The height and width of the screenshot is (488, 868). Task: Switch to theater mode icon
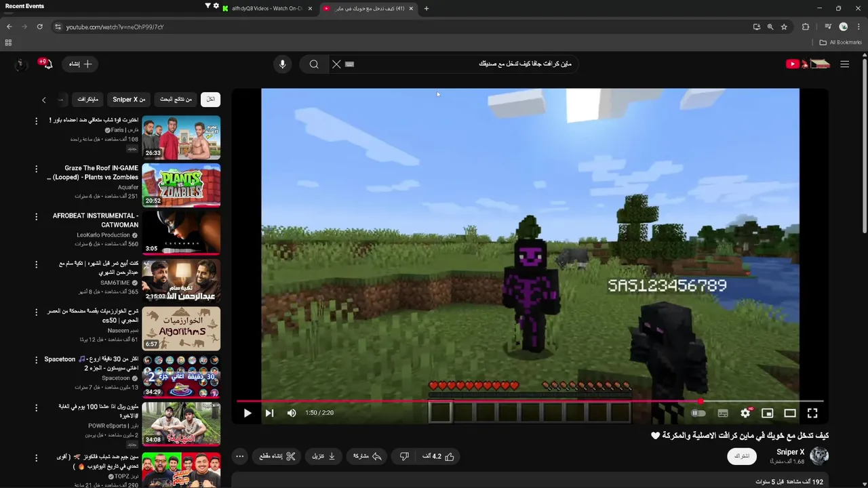790,413
